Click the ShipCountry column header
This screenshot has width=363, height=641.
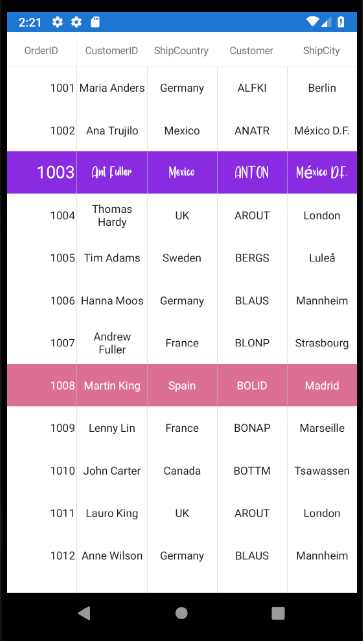click(182, 50)
